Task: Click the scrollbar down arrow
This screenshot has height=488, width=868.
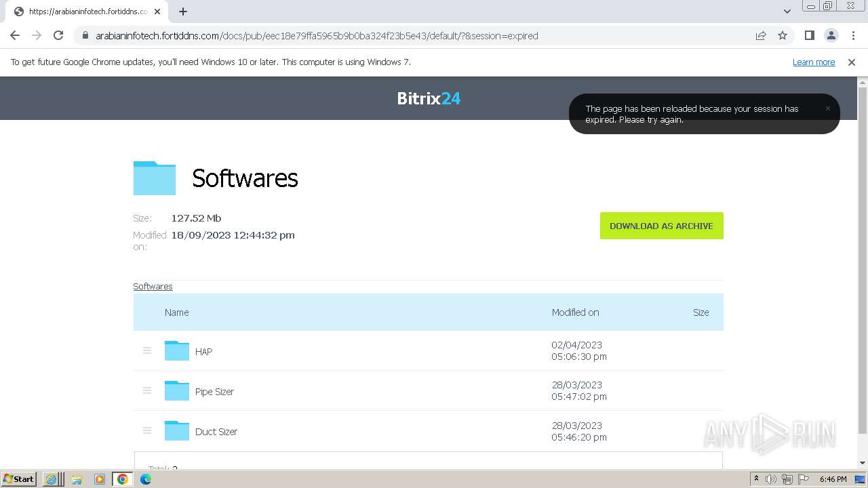Action: pos(863,463)
